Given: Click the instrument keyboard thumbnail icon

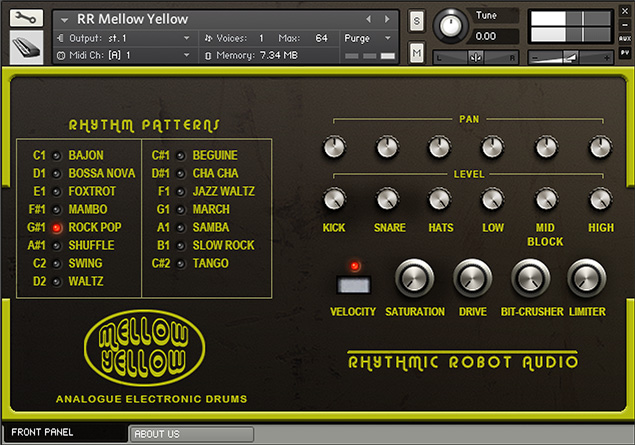Looking at the screenshot, I should pos(26,47).
